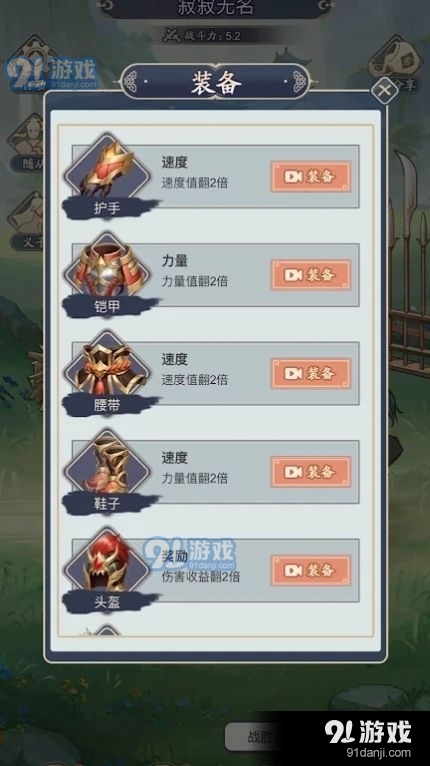Screen dimensions: 430x766
Task: Select the 鞋子 boots equipment icon
Action: click(x=107, y=465)
